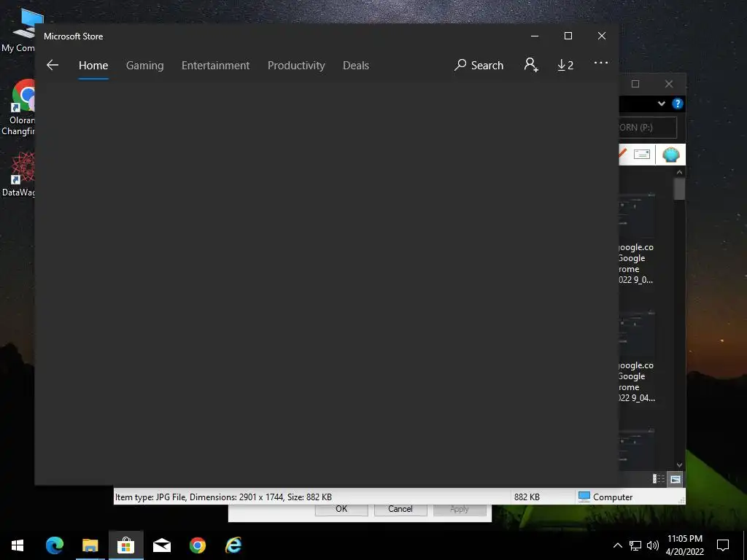Click the File Explorer vertical scrollbar thumb
747x560 pixels.
[x=679, y=189]
